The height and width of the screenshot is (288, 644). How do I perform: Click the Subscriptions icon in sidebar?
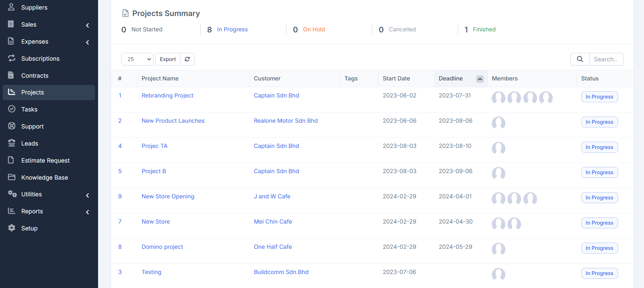point(12,58)
